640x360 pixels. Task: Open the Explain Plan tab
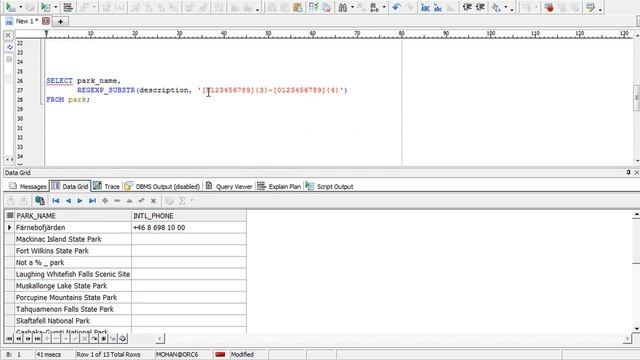click(x=279, y=187)
